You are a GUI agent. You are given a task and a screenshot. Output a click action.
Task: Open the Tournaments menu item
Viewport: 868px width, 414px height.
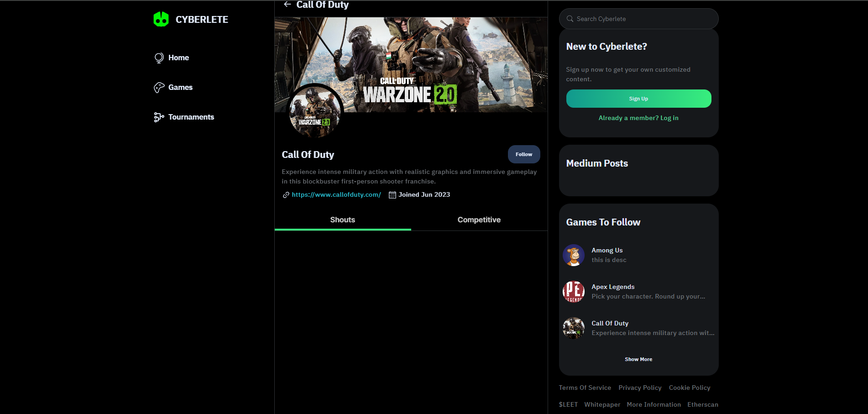pyautogui.click(x=191, y=117)
